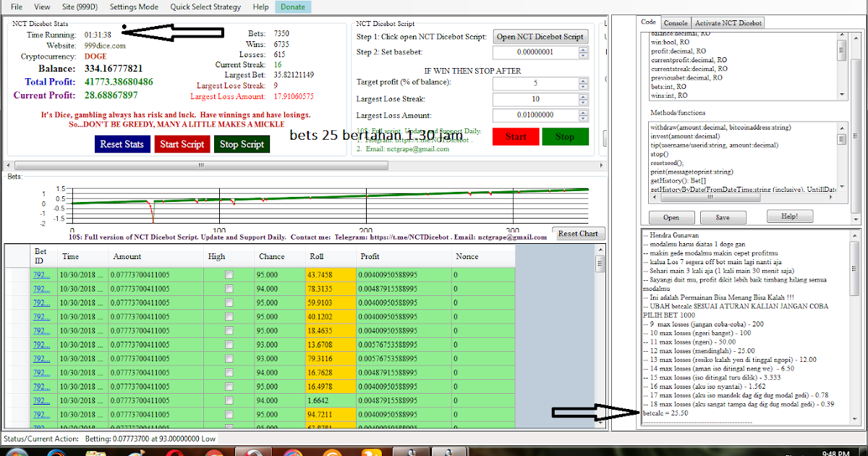Click the horizontal scrollbar below the stats panel
This screenshot has height=456, width=868.
[x=199, y=166]
